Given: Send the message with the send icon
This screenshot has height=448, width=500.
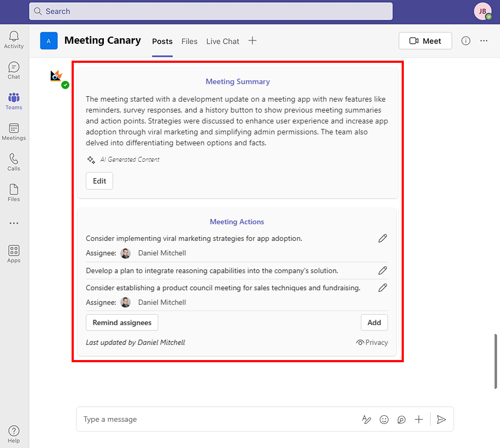Looking at the screenshot, I should click(x=441, y=419).
